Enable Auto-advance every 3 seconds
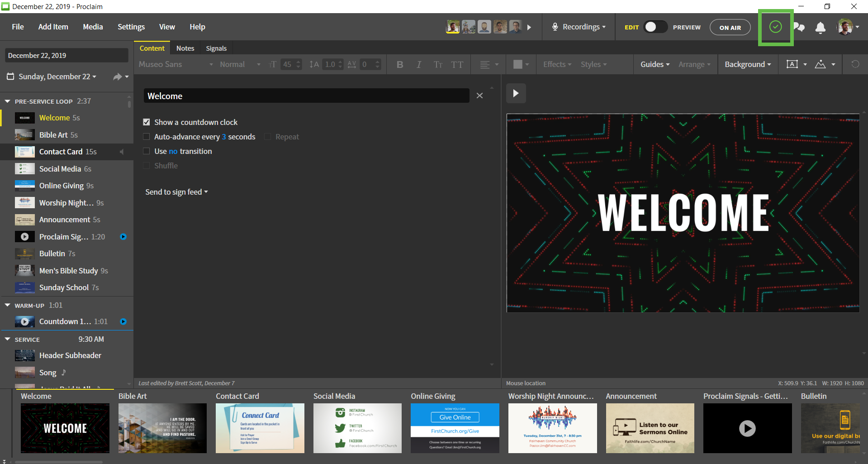 [146, 137]
